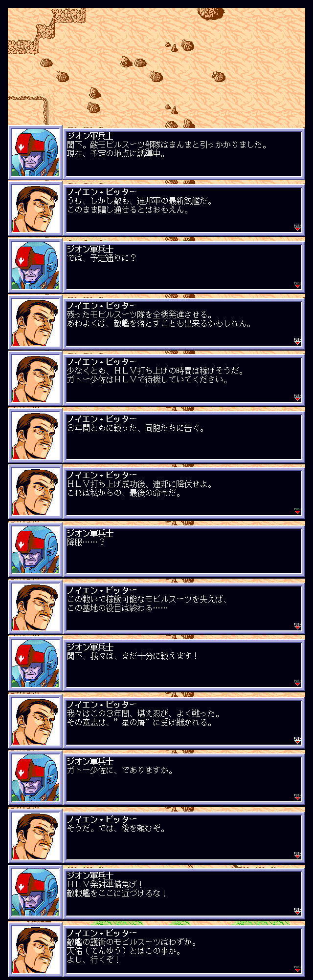The image size is (313, 980).
Task: Click PUSH indicator in the では、予定通りに？ dialog
Action: point(297,284)
